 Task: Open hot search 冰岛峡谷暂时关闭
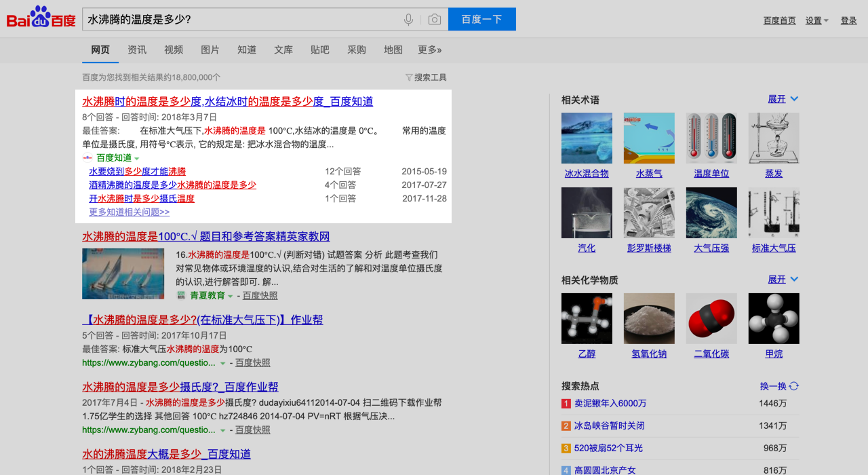610,425
